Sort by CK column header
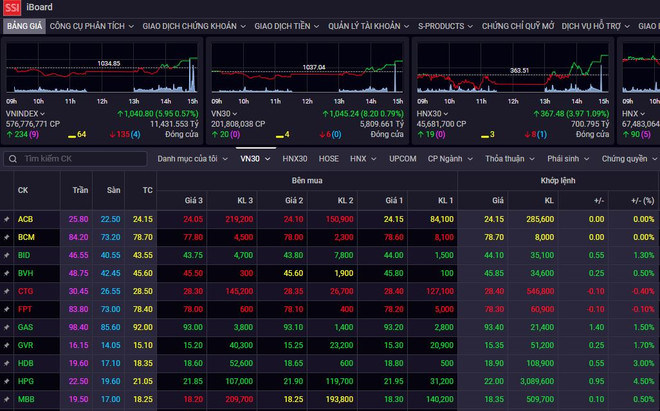This screenshot has height=411, width=660. pos(23,190)
